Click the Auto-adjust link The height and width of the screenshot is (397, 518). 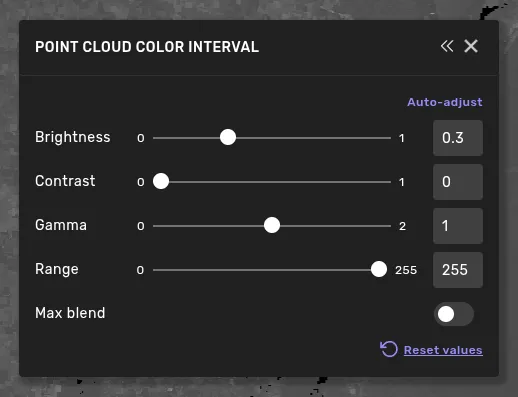445,102
